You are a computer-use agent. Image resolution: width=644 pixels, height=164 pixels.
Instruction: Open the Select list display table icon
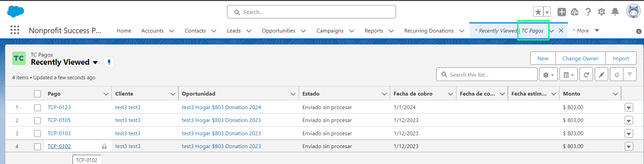(x=569, y=75)
